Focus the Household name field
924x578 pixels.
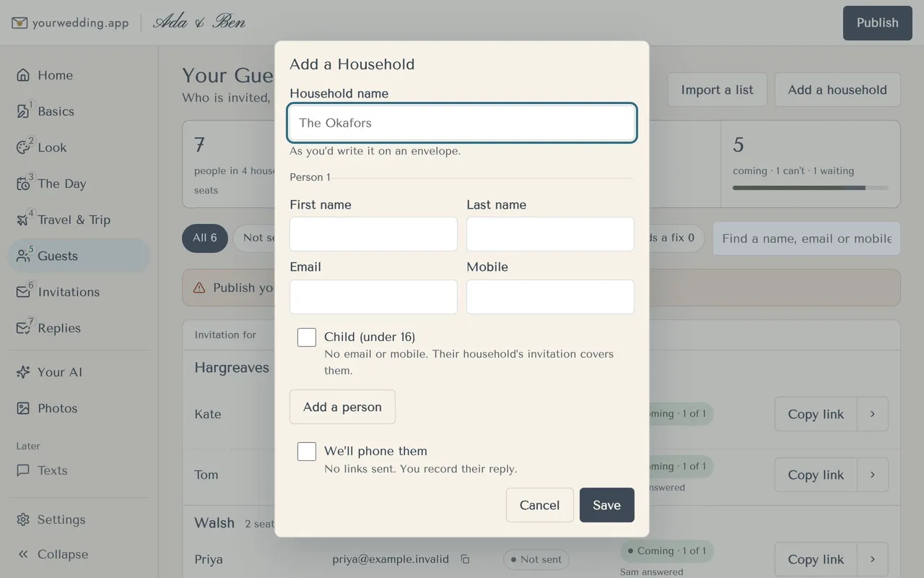pyautogui.click(x=462, y=123)
